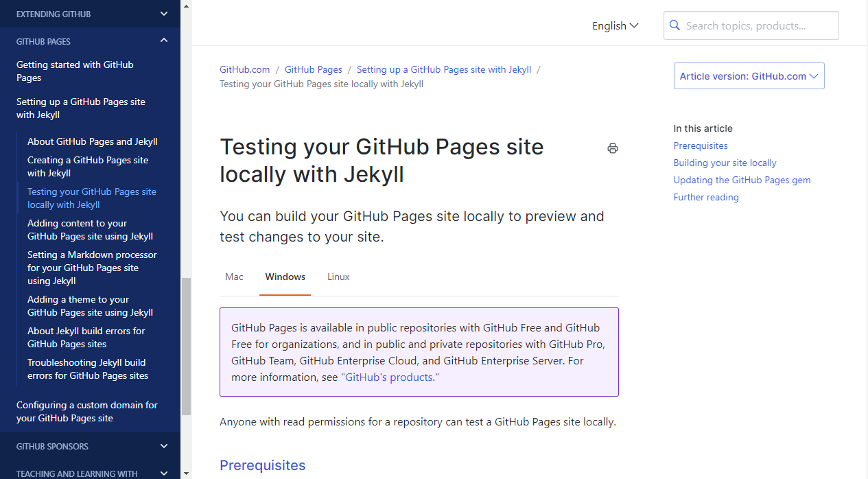Open Article version GitHub.com dropdown
Viewport: 868px width, 479px height.
point(749,76)
